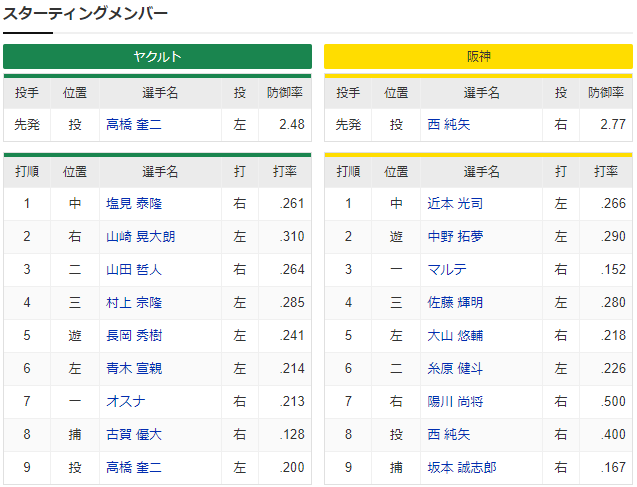Select batting average .266 of 近本 光司
This screenshot has height=487, width=637.
pyautogui.click(x=613, y=203)
